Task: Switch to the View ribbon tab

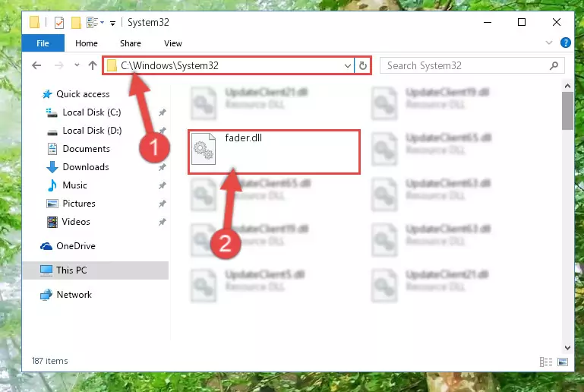Action: click(173, 43)
